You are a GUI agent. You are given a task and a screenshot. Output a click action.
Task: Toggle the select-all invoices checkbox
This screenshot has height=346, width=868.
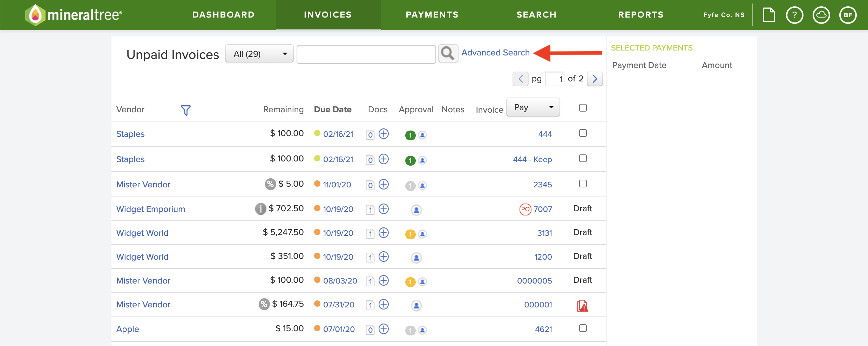583,108
